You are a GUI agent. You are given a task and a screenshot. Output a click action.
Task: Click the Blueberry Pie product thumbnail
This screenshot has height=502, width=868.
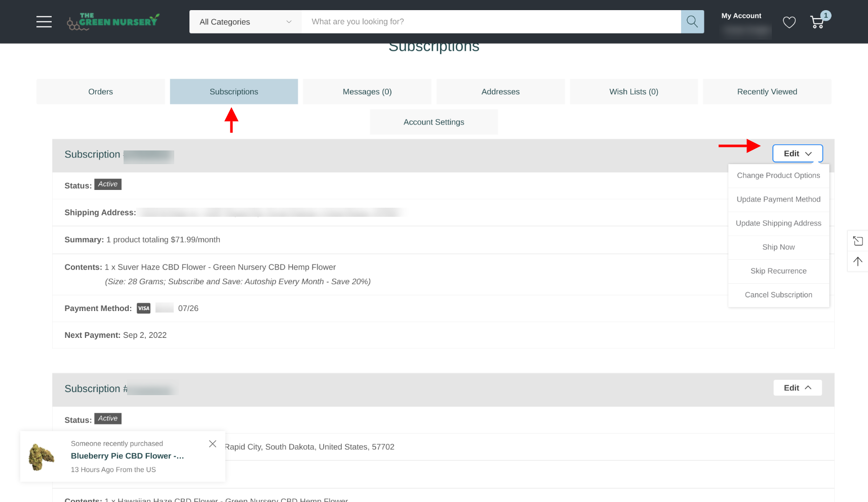pos(42,456)
